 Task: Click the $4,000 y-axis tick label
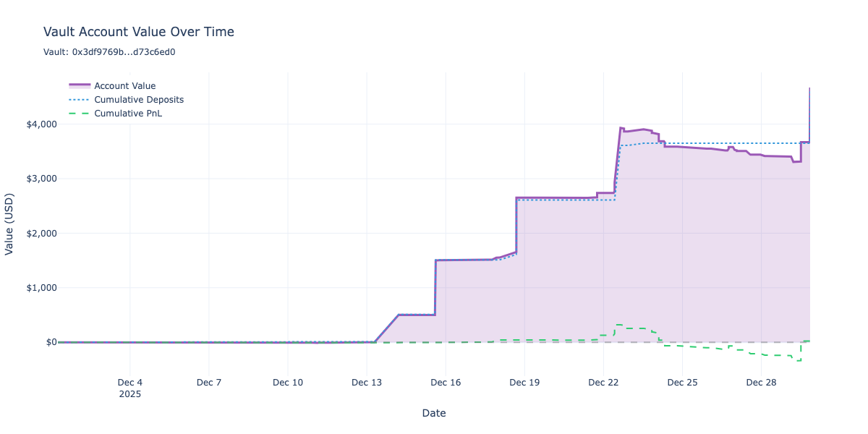(x=41, y=124)
